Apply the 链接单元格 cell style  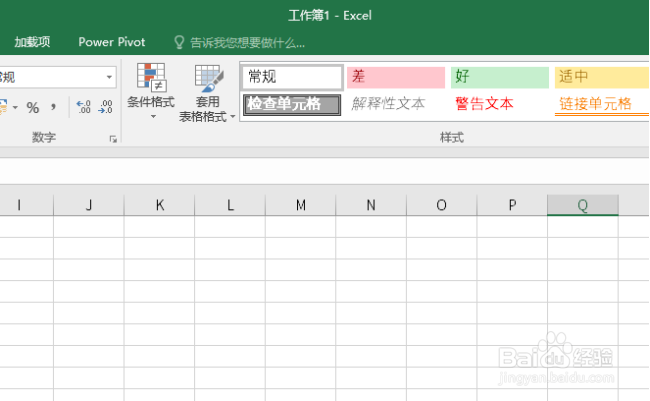[x=602, y=104]
